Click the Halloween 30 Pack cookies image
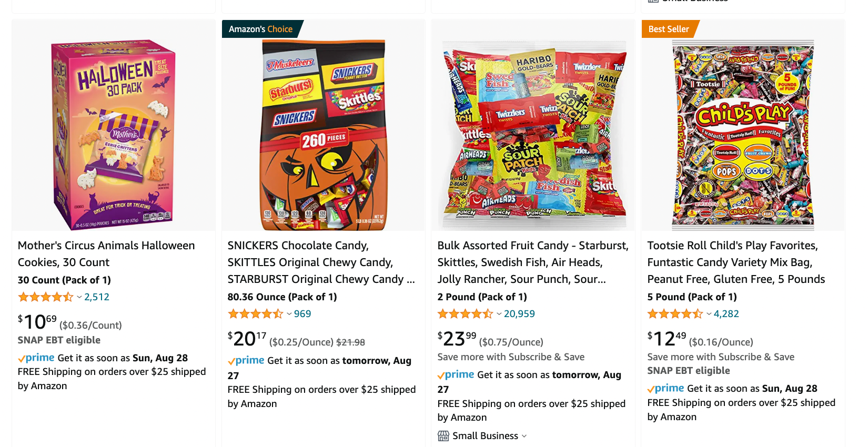 click(113, 135)
